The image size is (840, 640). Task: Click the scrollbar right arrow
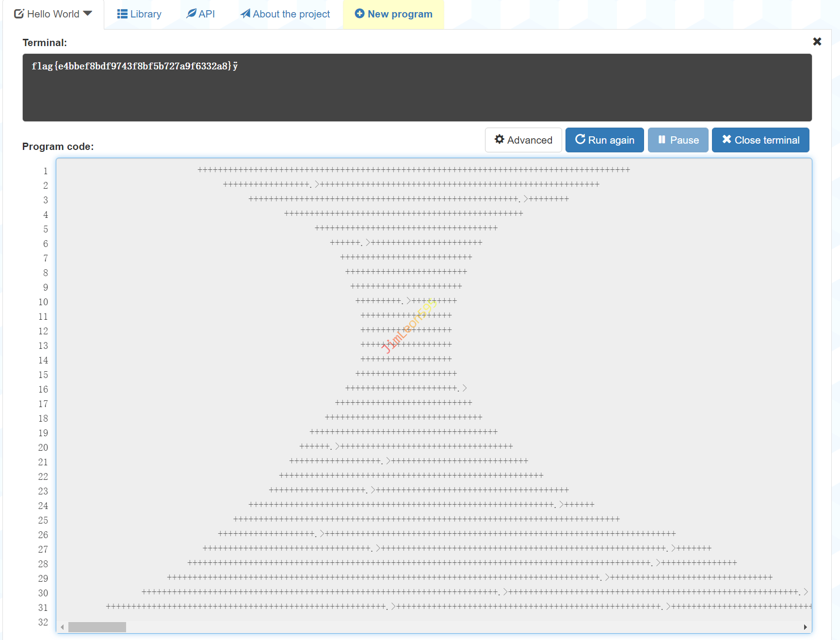805,627
